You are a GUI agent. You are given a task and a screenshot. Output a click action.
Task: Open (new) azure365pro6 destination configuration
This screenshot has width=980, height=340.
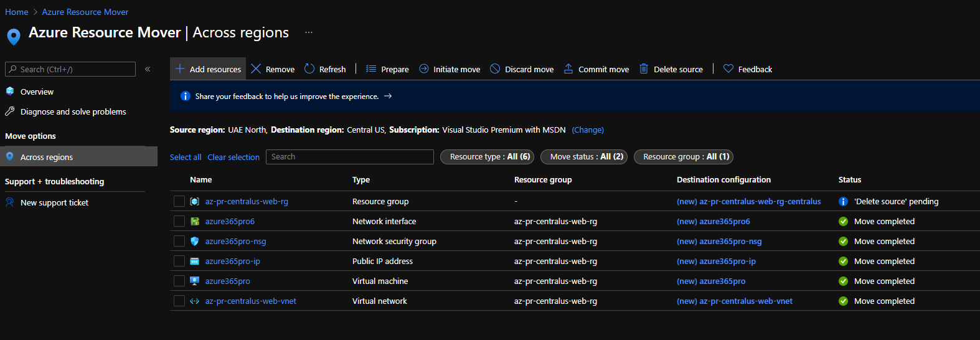[714, 221]
